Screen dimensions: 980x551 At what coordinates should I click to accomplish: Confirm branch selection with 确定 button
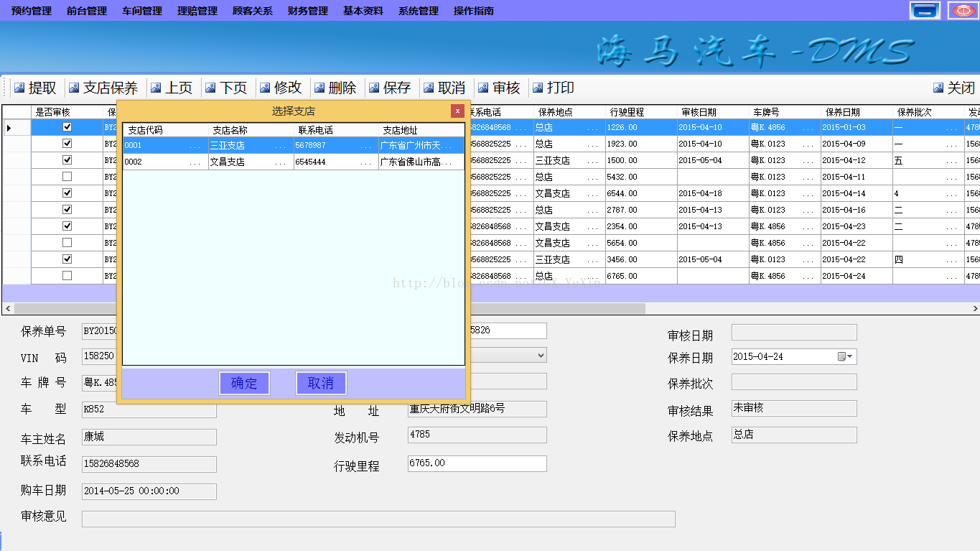[244, 383]
